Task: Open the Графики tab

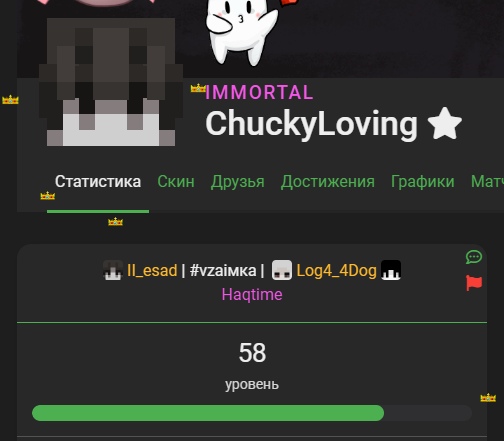Action: (423, 182)
